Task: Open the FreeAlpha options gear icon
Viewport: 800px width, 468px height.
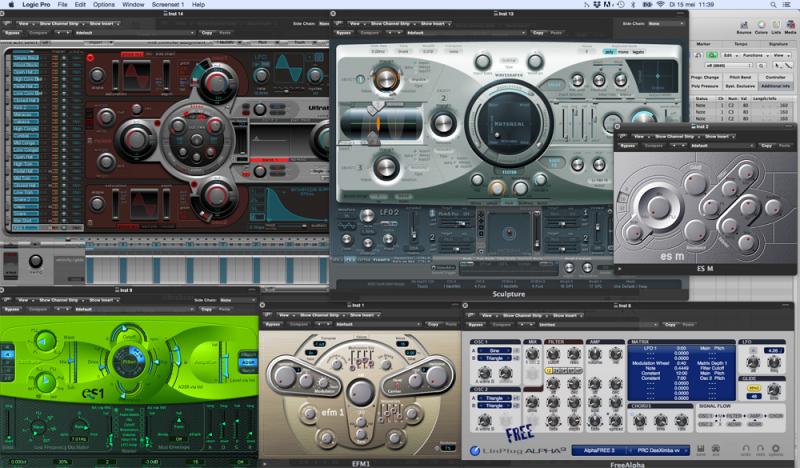Action: [x=776, y=450]
